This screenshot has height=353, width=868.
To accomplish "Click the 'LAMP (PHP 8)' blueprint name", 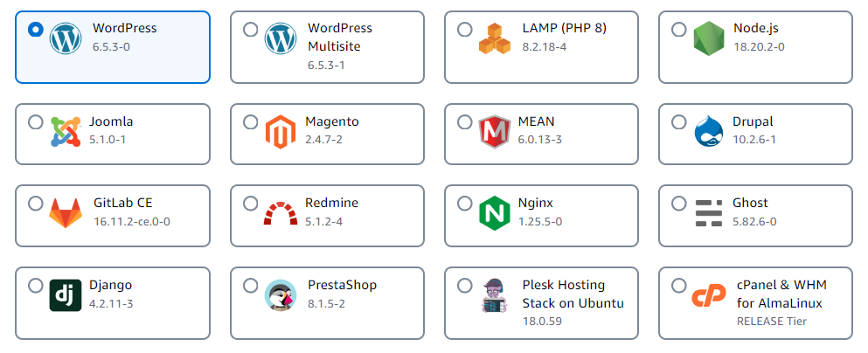I will coord(564,28).
